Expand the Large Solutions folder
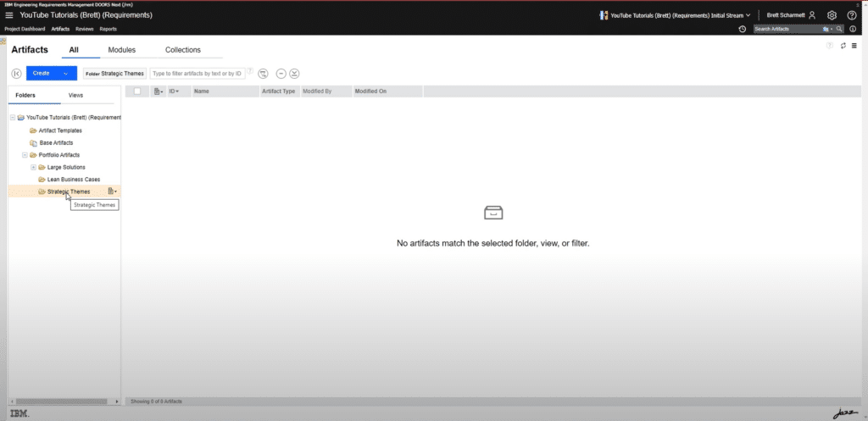 point(33,167)
